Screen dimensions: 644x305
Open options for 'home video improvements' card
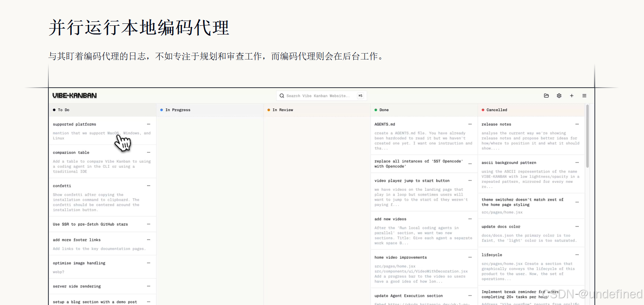[x=470, y=257]
